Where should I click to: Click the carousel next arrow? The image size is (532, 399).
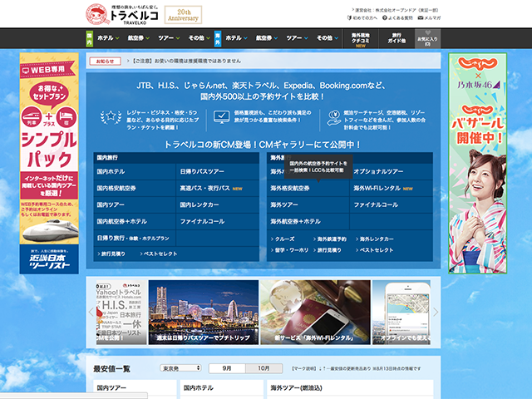pyautogui.click(x=436, y=313)
